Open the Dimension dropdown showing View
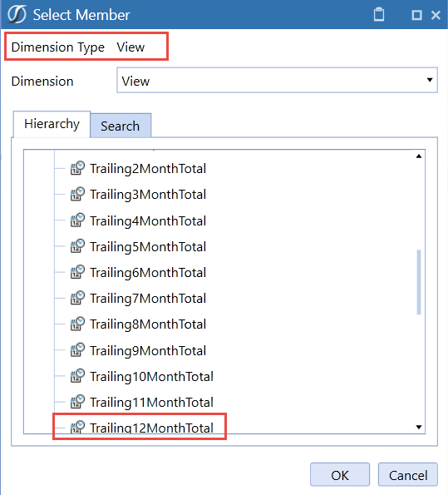Image resolution: width=448 pixels, height=495 pixels. coord(277,80)
